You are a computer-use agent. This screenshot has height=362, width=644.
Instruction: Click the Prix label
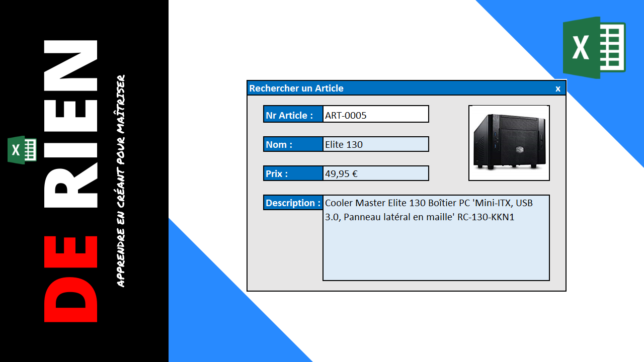tap(293, 173)
